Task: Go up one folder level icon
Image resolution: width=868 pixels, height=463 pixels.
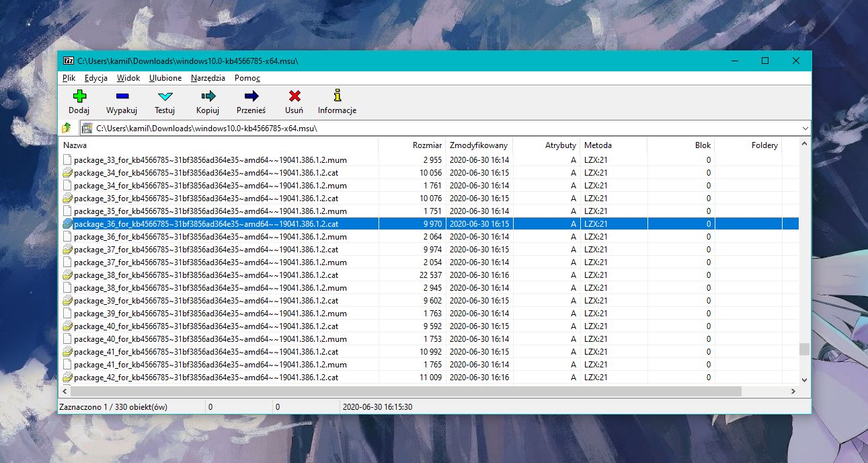Action: [x=67, y=128]
